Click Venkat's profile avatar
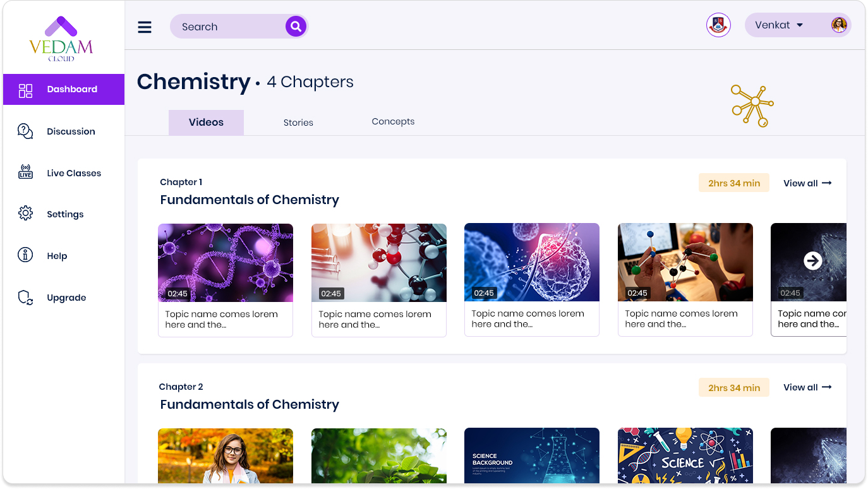 click(x=839, y=25)
